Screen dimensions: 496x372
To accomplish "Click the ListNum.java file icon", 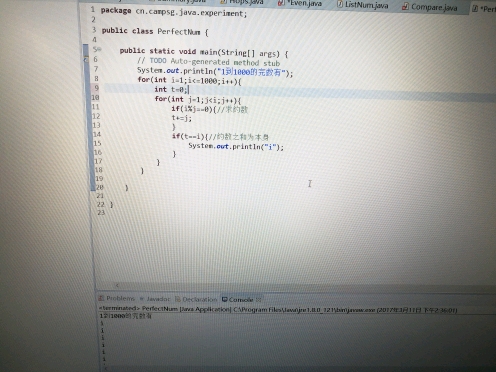I will [340, 4].
